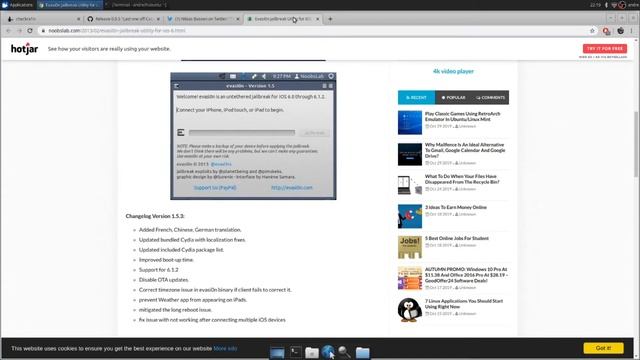This screenshot has height=360, width=640.
Task: Select the evasi0n browser window in panel
Action: (x=69, y=5)
